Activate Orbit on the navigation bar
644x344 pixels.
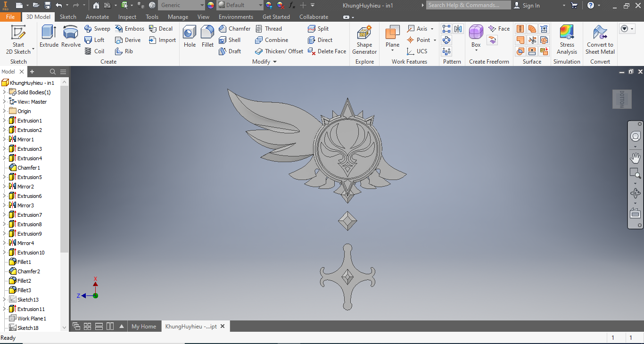point(636,193)
